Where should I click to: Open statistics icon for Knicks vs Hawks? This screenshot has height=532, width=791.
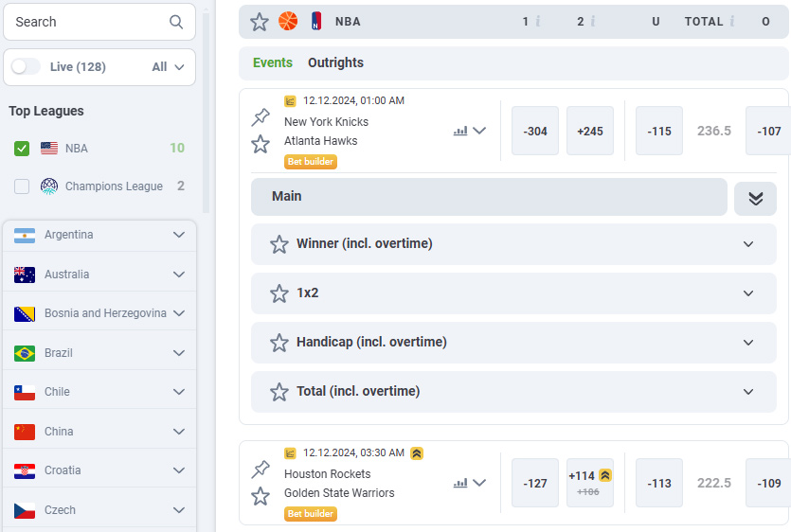[460, 132]
